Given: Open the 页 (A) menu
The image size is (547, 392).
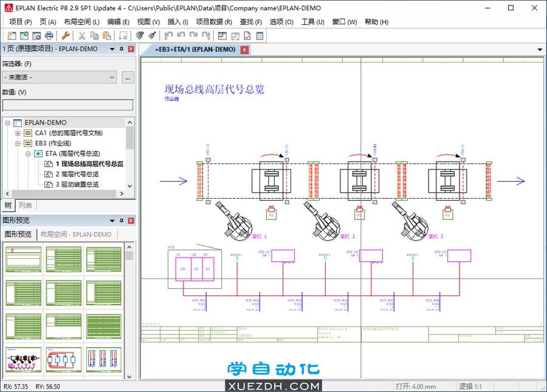Looking at the screenshot, I should (x=48, y=22).
